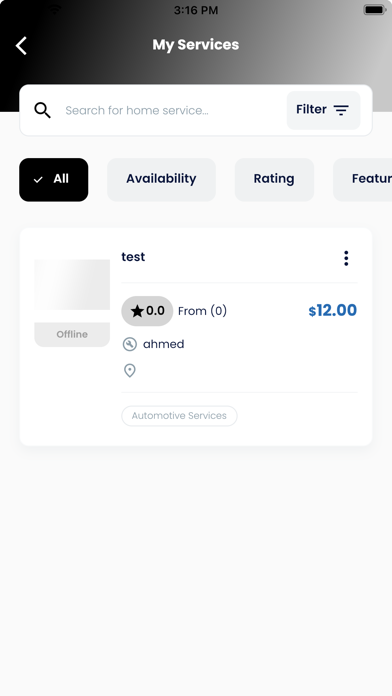The height and width of the screenshot is (696, 392).
Task: Open the Filter button
Action: pos(323,110)
